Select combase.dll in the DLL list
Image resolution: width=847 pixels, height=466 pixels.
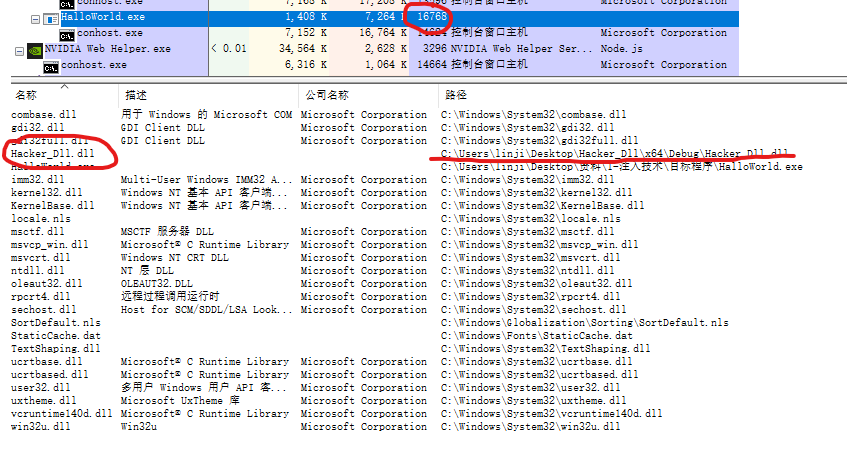[x=44, y=114]
